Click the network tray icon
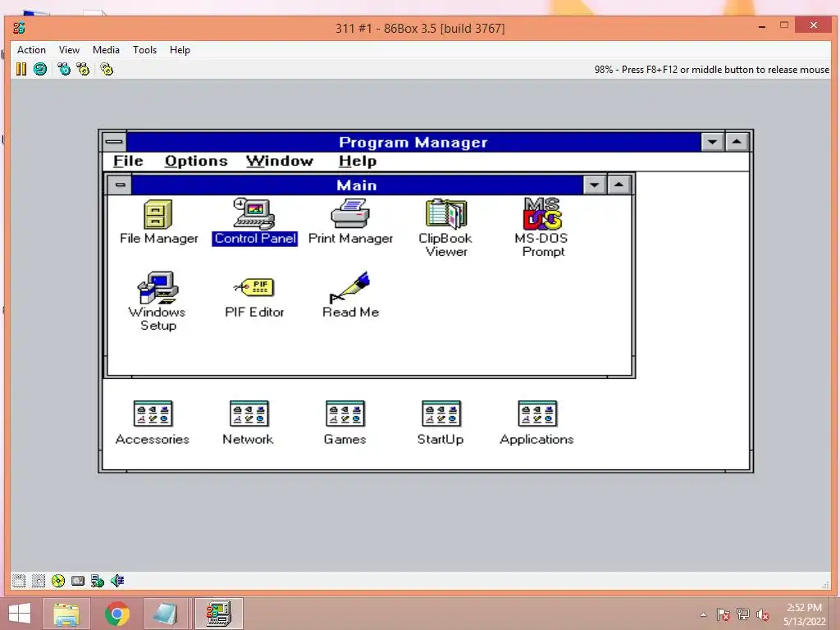This screenshot has height=630, width=840. 743,614
